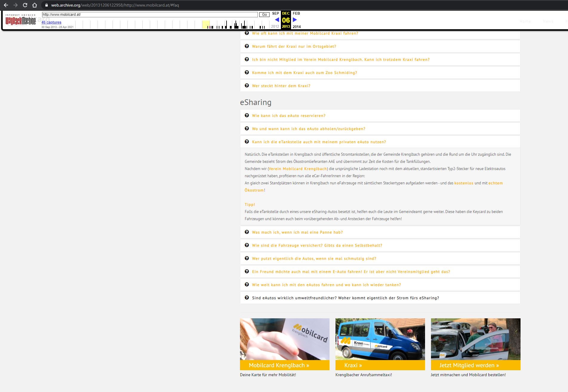Click the text 'Krenglbacher Anrufsammeltaxi!'
The image size is (568, 392).
[x=364, y=375]
